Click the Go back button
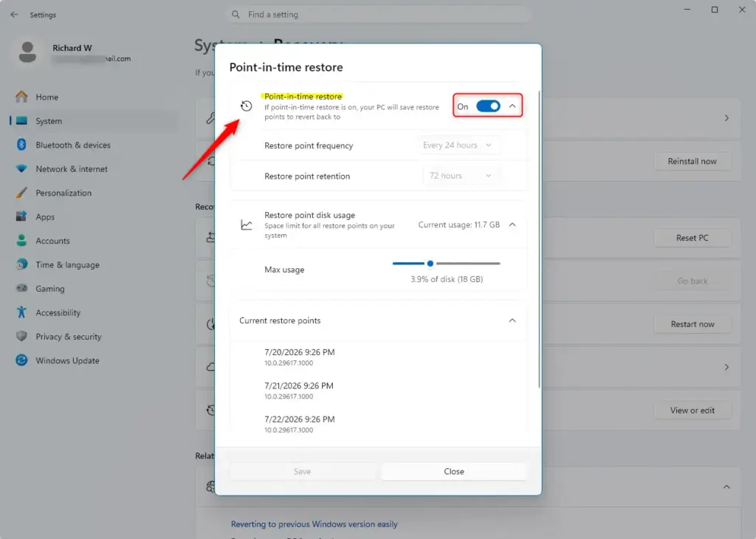Viewport: 756px width, 539px height. point(692,281)
